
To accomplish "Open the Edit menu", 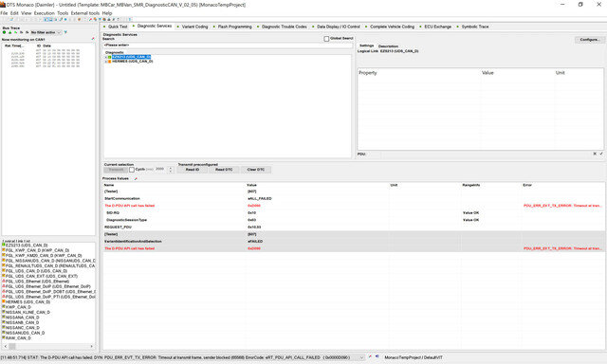I will [x=14, y=13].
